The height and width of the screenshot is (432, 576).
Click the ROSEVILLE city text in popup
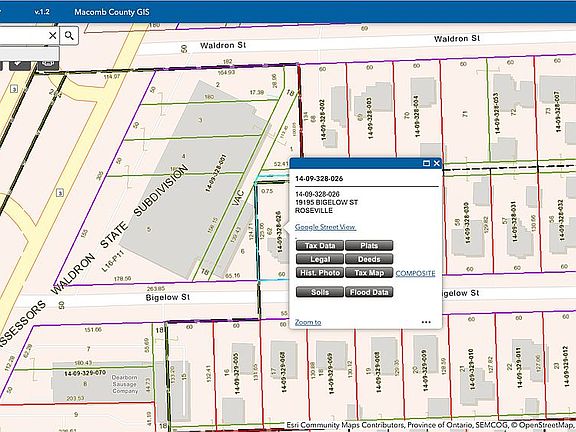tap(314, 210)
